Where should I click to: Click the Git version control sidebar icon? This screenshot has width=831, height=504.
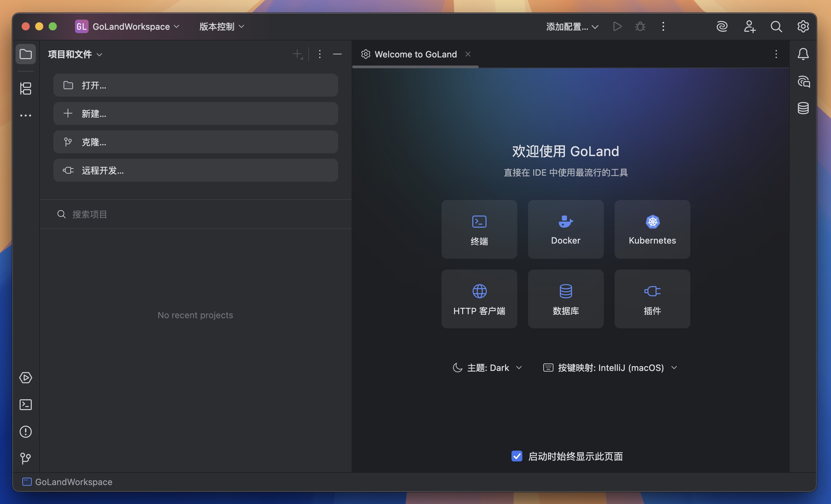tap(25, 458)
